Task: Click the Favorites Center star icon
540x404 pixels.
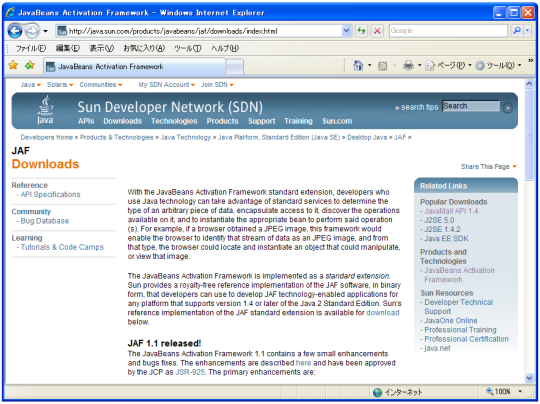Action: pos(13,65)
